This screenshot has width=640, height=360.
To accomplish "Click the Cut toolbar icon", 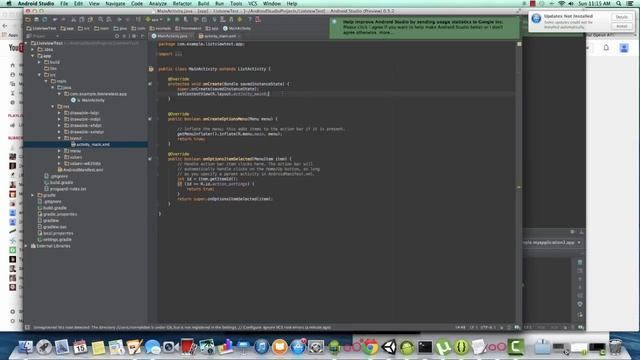I will click(73, 20).
